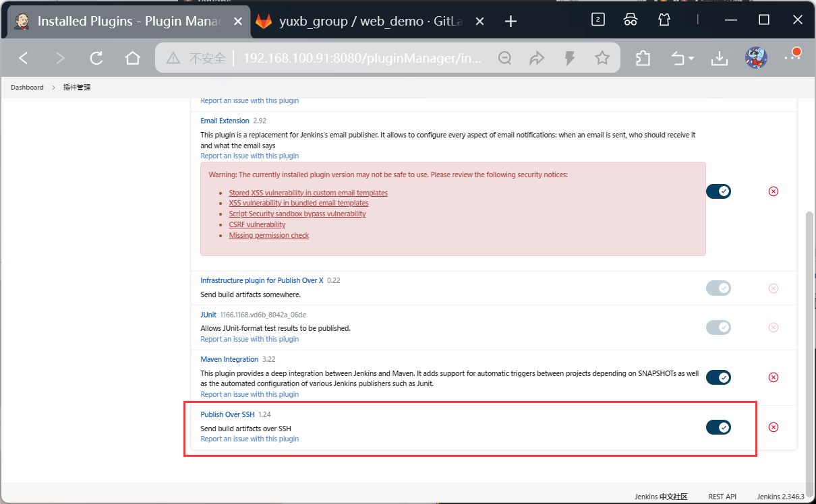Click the undo arrow toolbar icon

(678, 59)
